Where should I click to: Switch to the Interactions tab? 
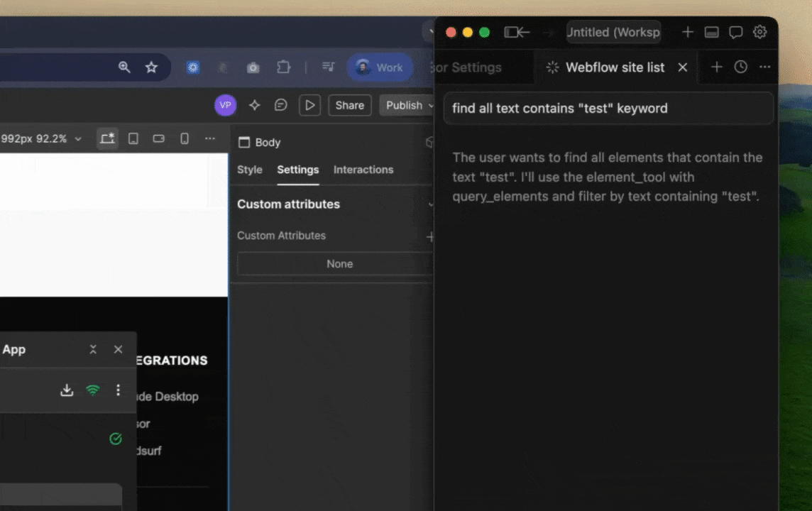[x=363, y=170]
